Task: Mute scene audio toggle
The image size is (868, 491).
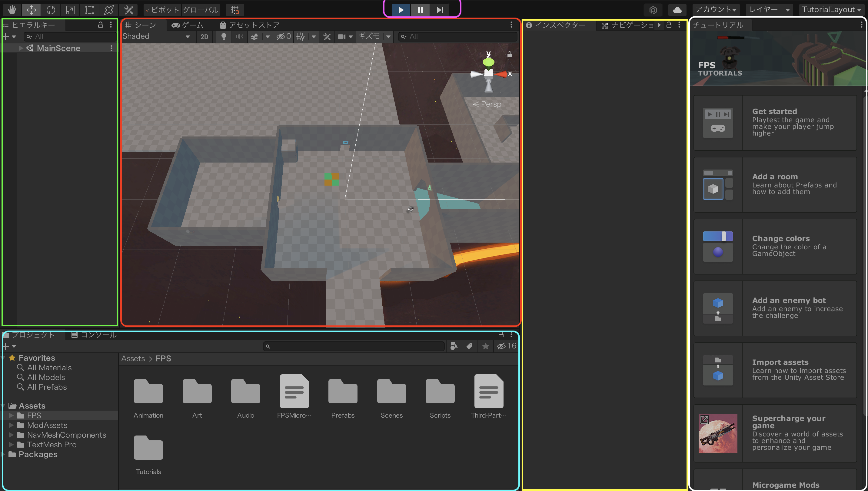Action: tap(239, 36)
